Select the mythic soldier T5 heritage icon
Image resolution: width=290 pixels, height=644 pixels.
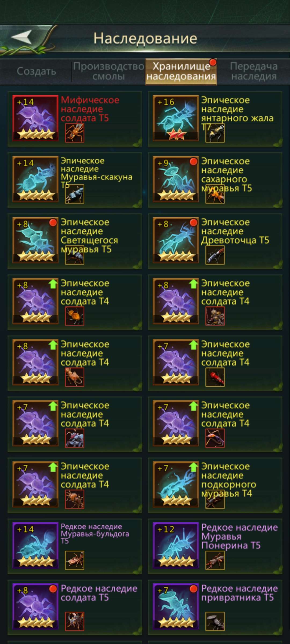35,118
